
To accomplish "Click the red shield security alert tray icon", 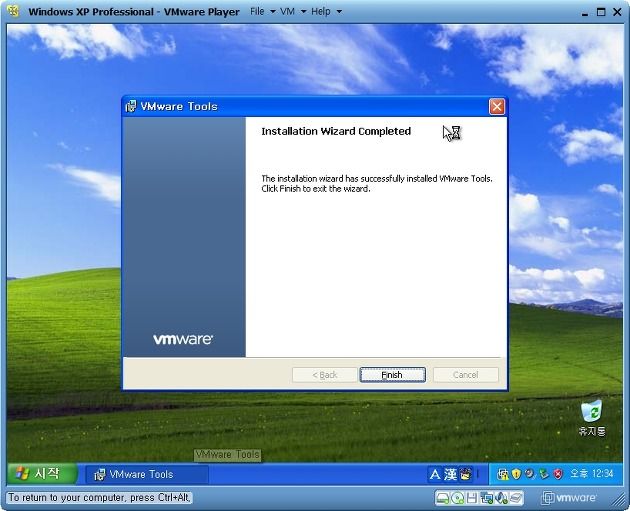I will click(558, 474).
